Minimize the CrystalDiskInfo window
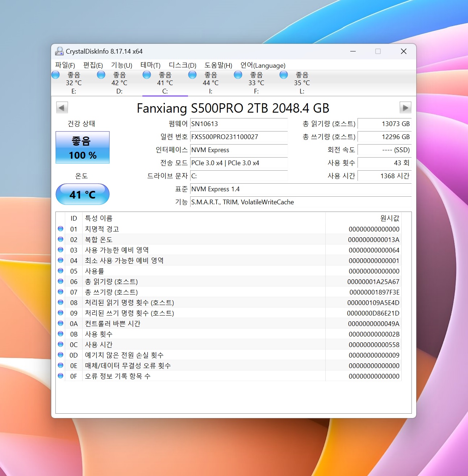 (353, 51)
